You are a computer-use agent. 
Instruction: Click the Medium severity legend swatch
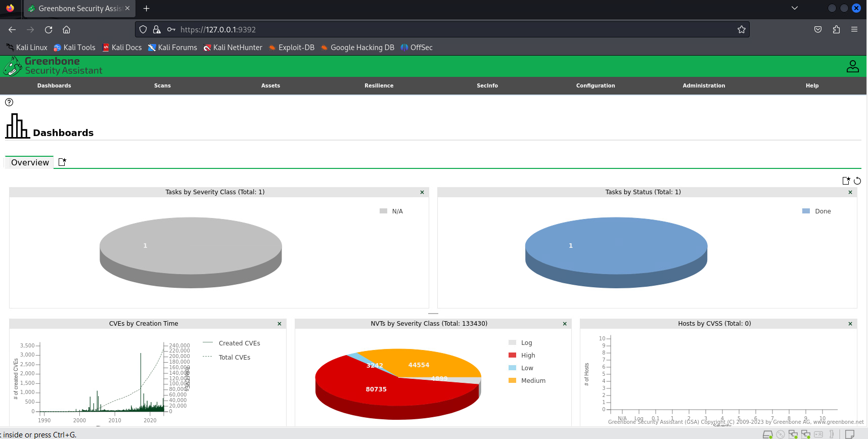pos(512,380)
